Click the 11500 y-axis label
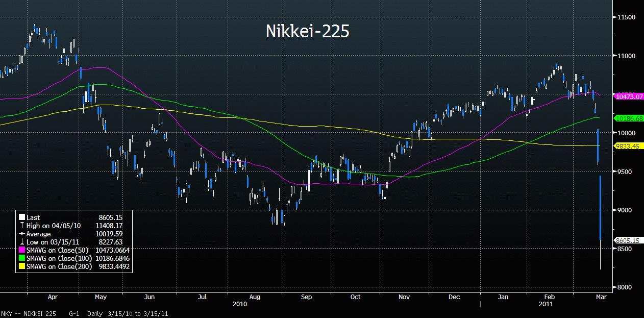This screenshot has width=644, height=318. point(626,17)
